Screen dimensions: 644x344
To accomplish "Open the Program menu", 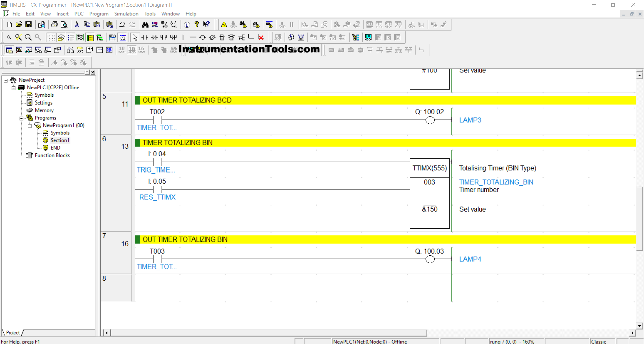I will coord(99,14).
